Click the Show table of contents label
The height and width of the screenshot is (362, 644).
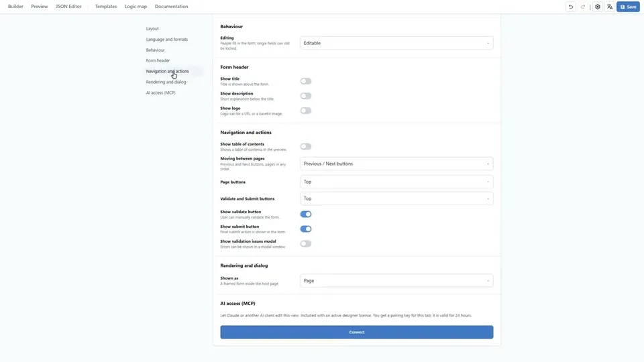(x=242, y=144)
